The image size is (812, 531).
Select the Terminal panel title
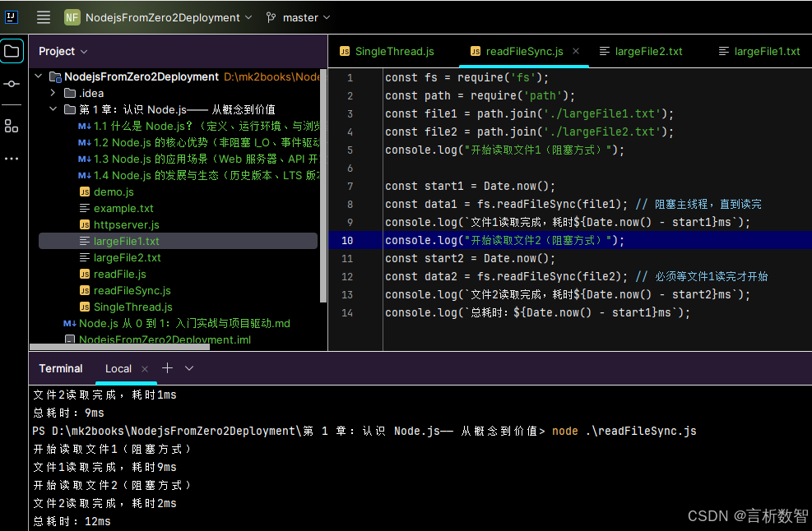pyautogui.click(x=61, y=368)
